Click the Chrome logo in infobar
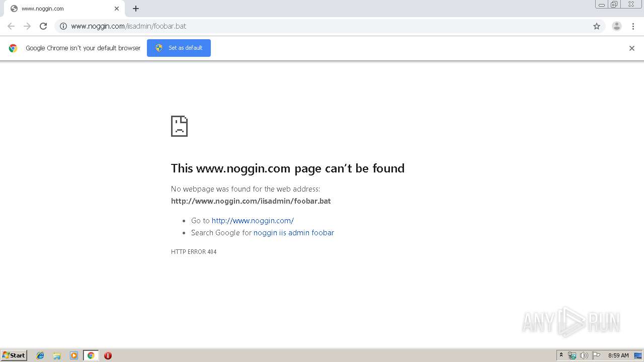Screen dimensions: 644x362 13,48
